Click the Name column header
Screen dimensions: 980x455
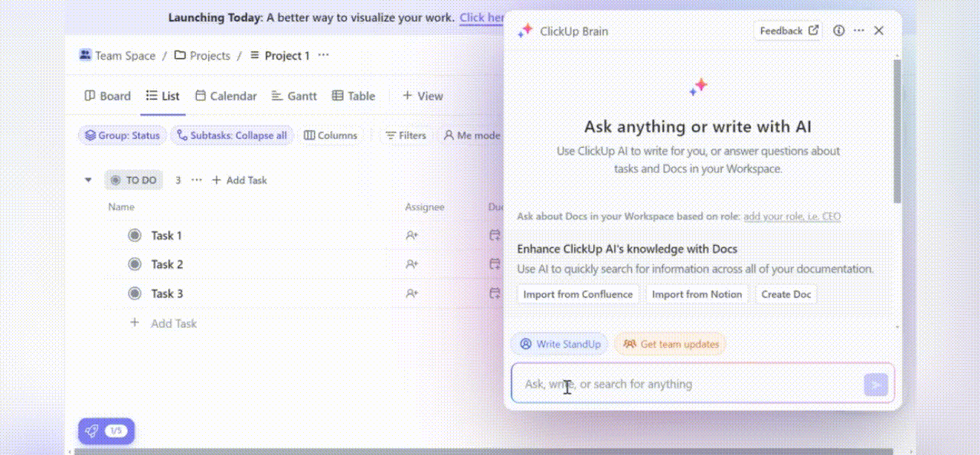pyautogui.click(x=121, y=207)
